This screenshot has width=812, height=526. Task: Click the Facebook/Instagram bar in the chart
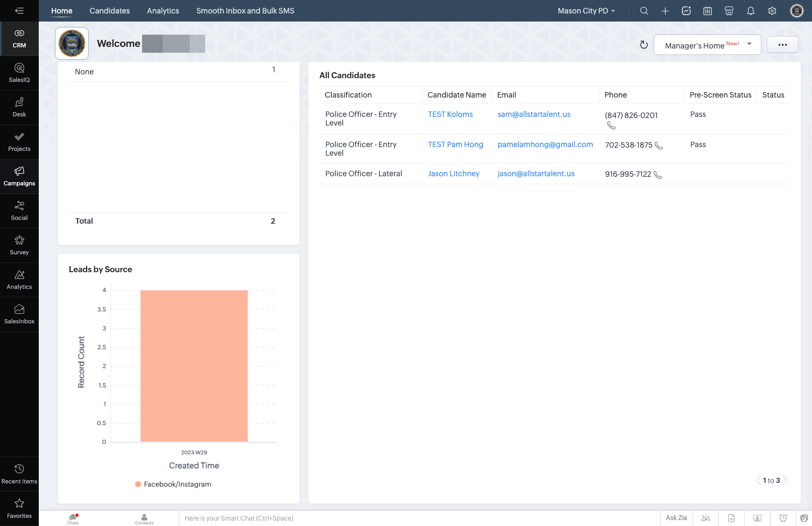pyautogui.click(x=194, y=366)
